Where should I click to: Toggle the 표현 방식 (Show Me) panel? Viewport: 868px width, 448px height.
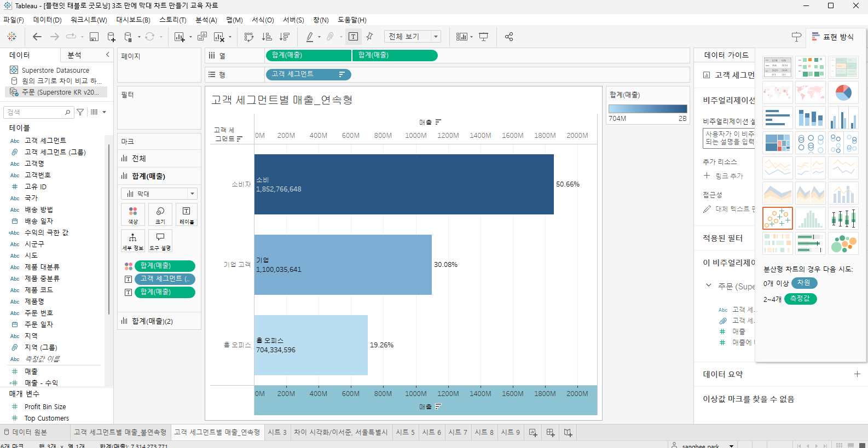point(832,37)
